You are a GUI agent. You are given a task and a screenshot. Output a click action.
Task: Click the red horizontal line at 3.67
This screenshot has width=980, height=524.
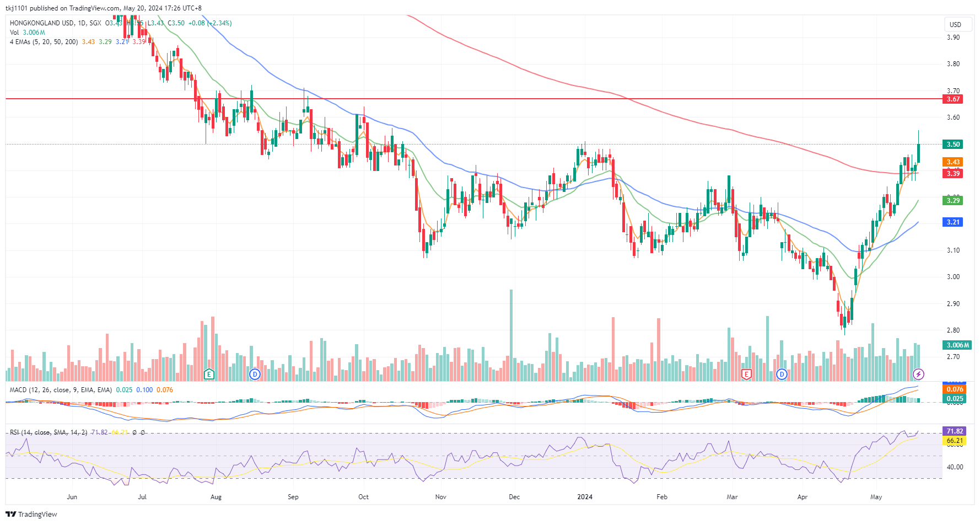[x=474, y=99]
